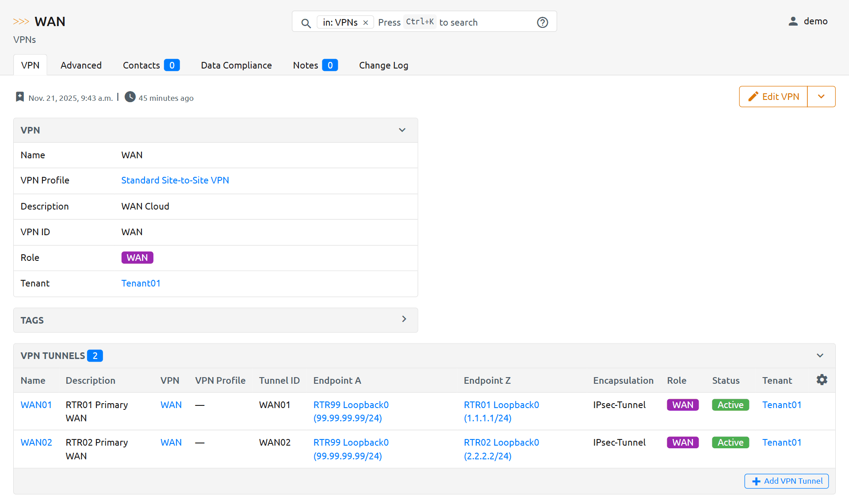Screen dimensions: 849x504
Task: Collapse the VPN details panel
Action: [x=402, y=130]
